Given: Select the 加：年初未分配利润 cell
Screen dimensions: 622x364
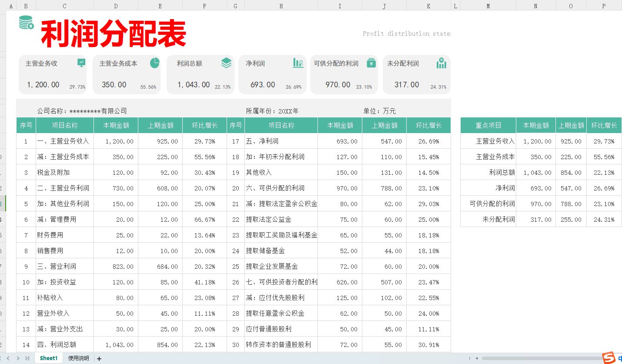Looking at the screenshot, I should (281, 157).
